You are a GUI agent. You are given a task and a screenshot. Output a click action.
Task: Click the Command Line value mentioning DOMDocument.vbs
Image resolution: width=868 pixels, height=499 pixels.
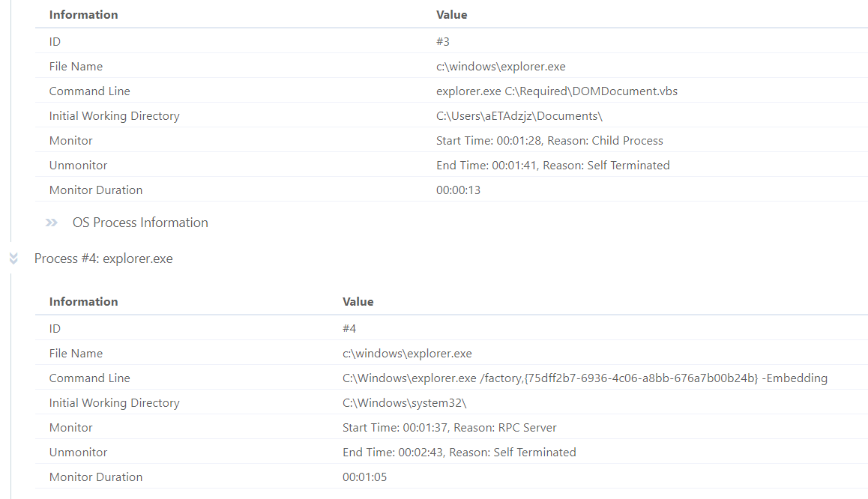[558, 91]
